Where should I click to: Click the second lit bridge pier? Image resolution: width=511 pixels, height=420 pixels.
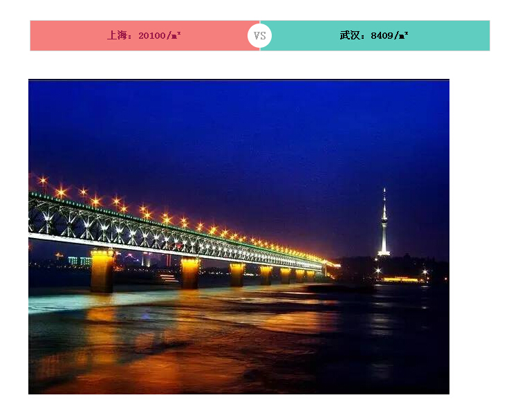tap(190, 273)
